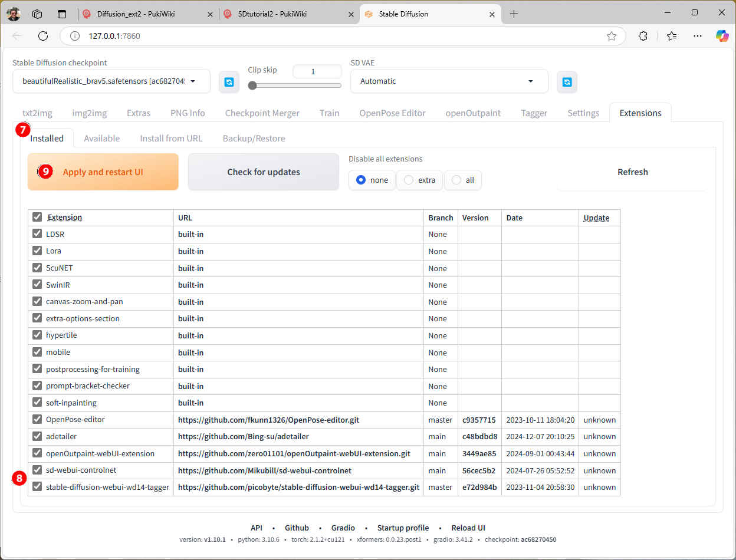
Task: Click Check for updates button
Action: click(x=264, y=172)
